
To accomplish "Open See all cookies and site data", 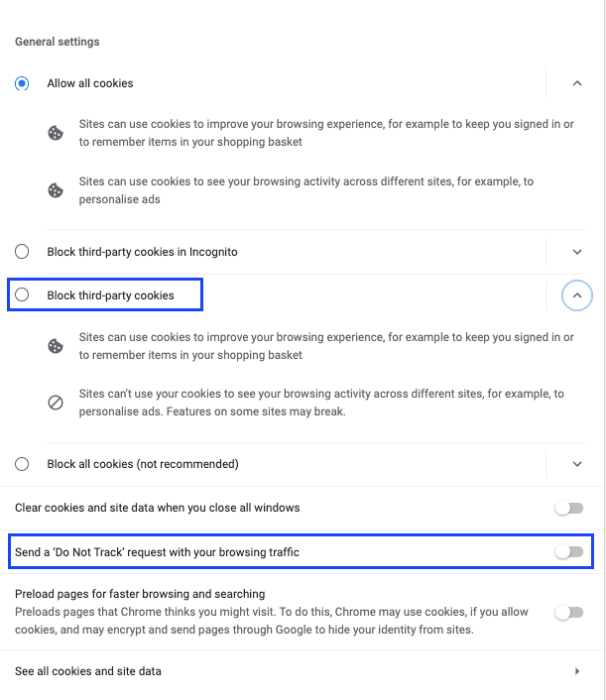I will 302,671.
